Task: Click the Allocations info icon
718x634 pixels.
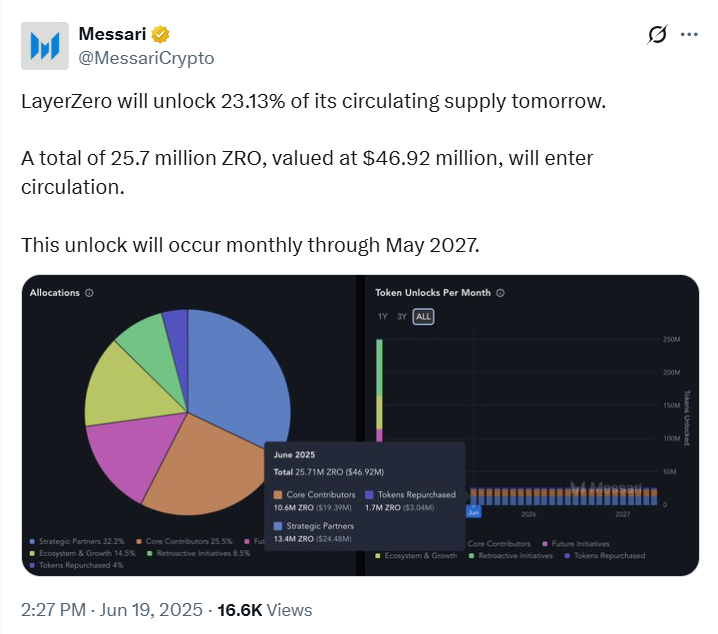Action: pyautogui.click(x=89, y=293)
